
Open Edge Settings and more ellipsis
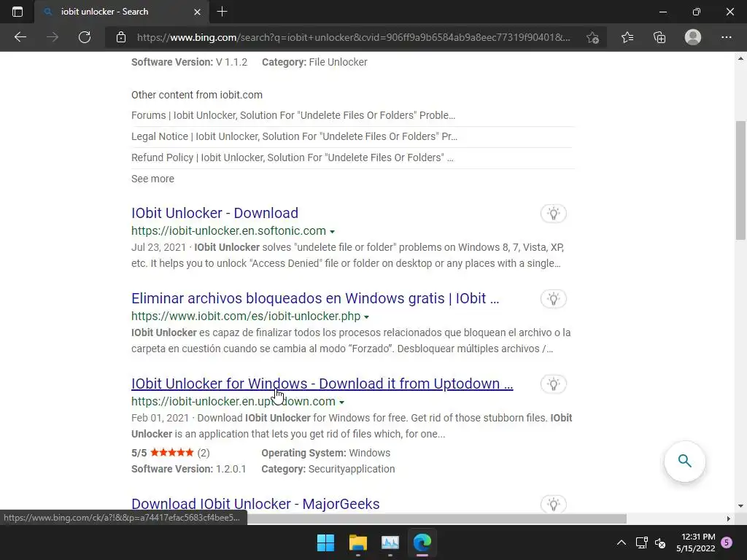coord(726,37)
